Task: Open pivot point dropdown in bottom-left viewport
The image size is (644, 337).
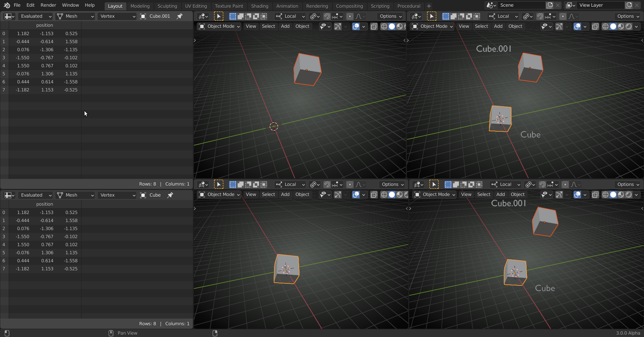Action: (x=315, y=184)
